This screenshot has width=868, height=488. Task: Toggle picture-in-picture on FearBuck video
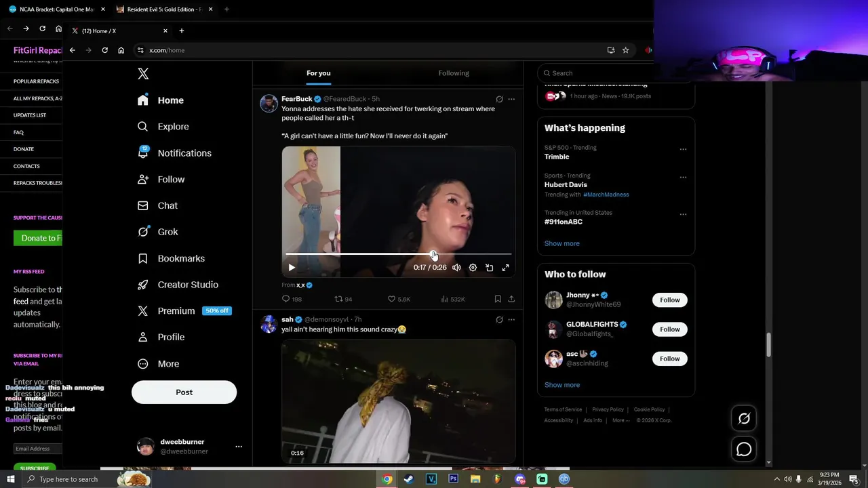click(x=489, y=268)
